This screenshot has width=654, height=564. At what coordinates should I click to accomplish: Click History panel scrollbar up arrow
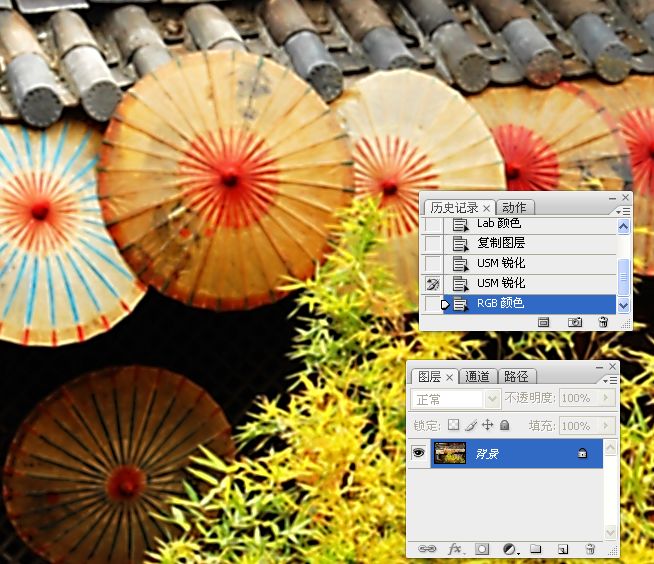tap(624, 227)
